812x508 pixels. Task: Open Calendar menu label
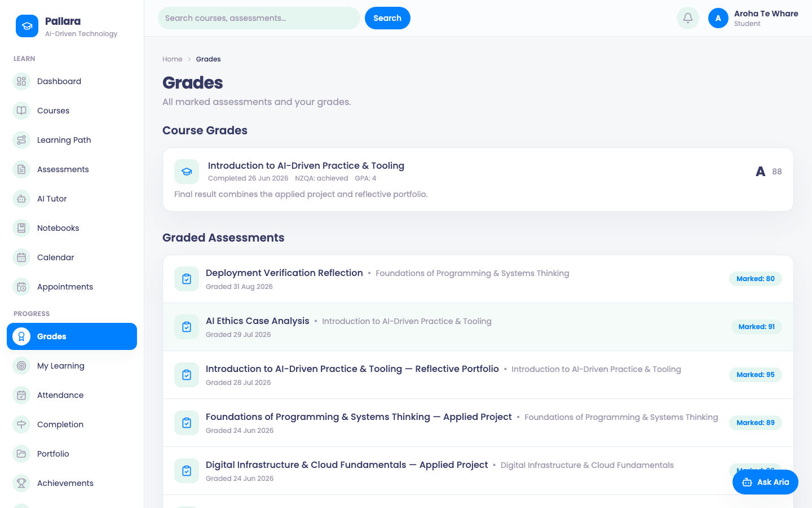[x=56, y=257]
